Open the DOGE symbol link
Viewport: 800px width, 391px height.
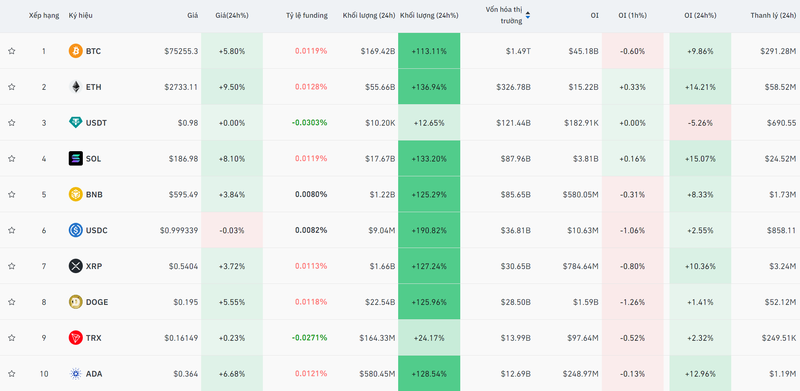(x=97, y=302)
